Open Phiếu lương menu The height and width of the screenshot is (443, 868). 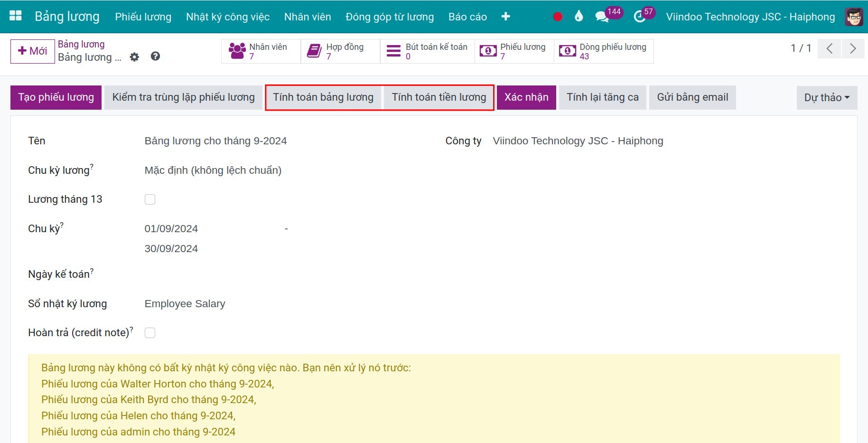click(x=143, y=17)
